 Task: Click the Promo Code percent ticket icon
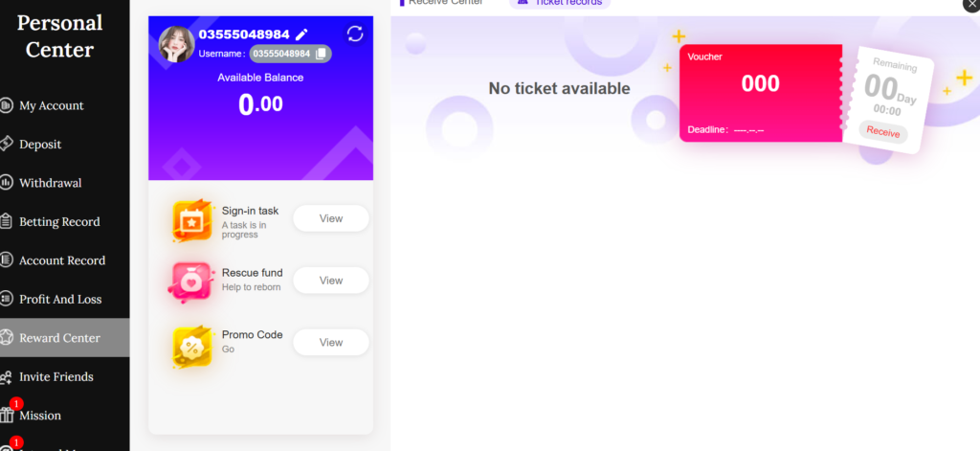191,346
